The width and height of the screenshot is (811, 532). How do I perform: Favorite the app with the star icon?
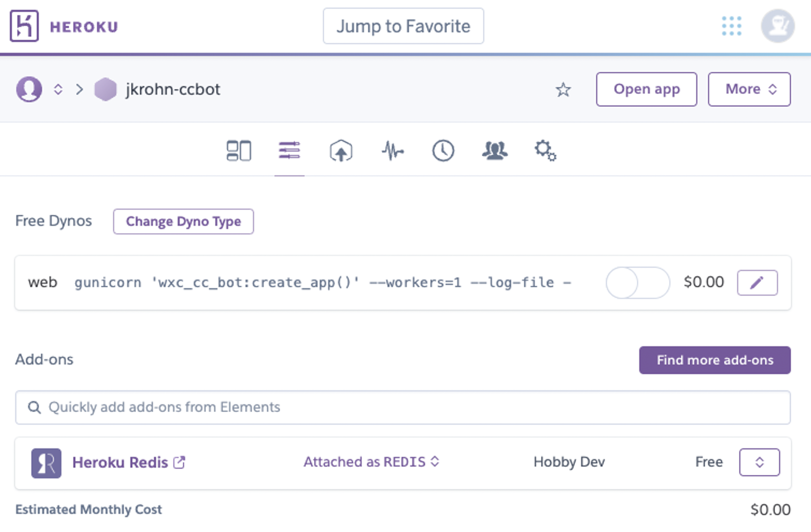coord(563,89)
